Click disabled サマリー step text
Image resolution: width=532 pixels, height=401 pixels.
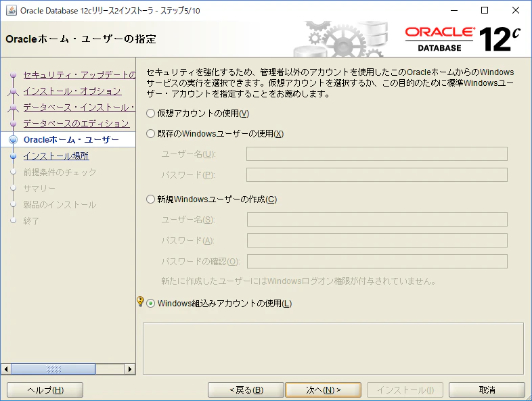pos(39,189)
